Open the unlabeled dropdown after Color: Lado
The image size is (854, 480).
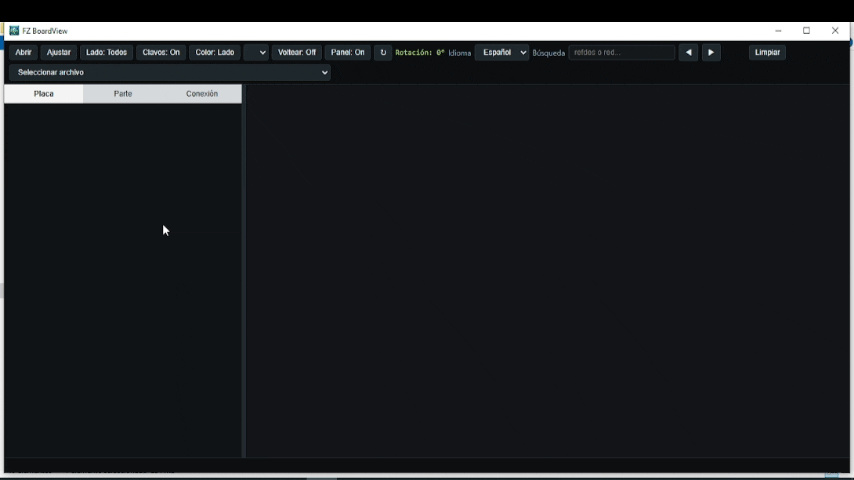click(256, 52)
